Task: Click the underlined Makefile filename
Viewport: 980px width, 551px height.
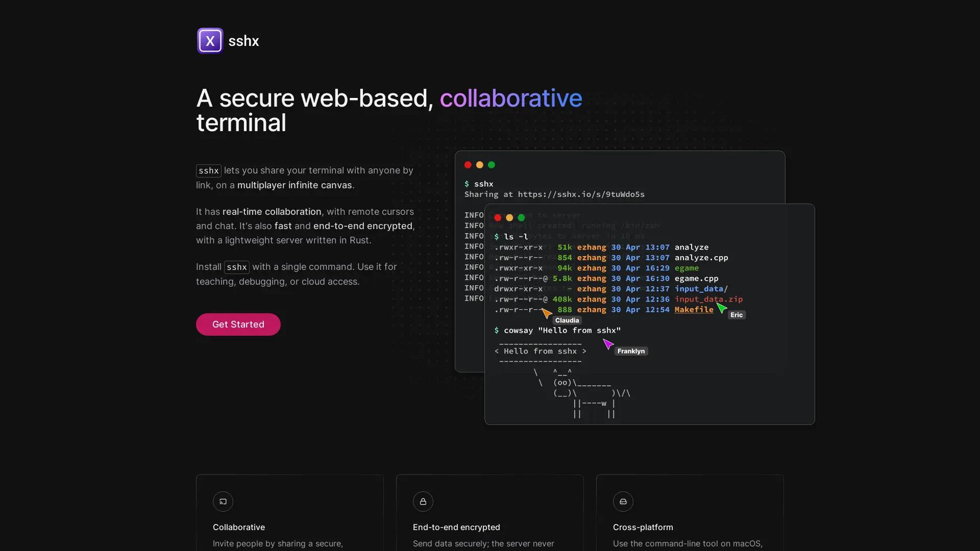Action: (x=695, y=310)
